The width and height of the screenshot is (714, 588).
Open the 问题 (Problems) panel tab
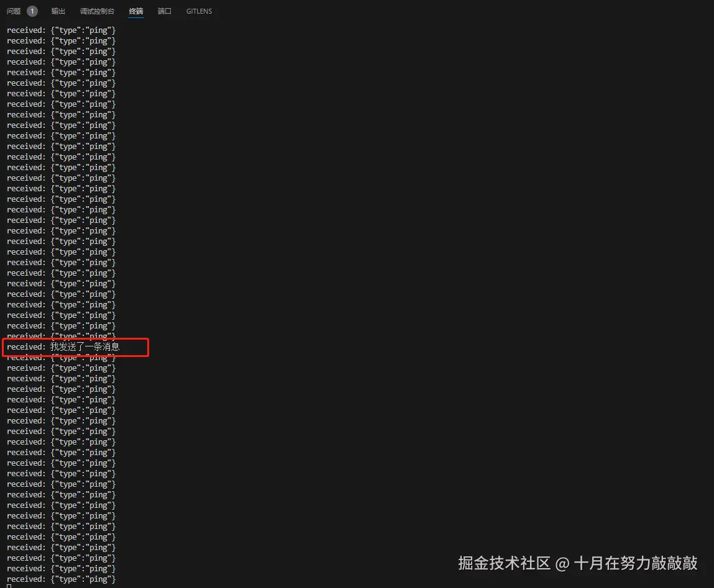point(13,11)
